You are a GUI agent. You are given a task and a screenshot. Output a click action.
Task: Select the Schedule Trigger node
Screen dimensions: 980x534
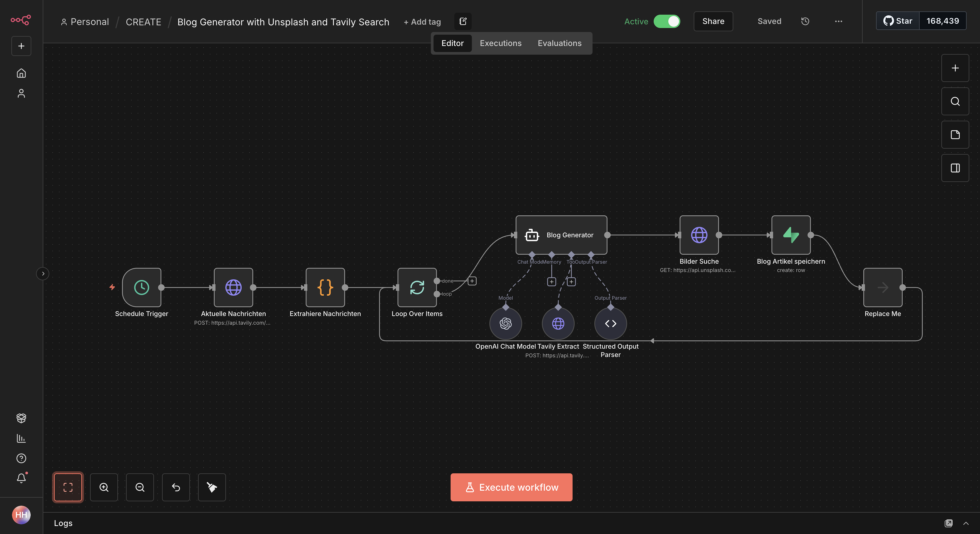coord(142,288)
